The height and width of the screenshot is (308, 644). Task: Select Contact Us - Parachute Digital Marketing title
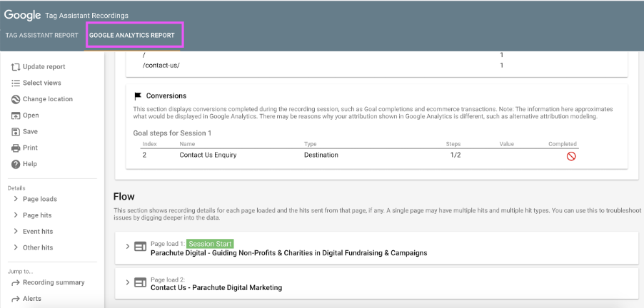pos(216,288)
